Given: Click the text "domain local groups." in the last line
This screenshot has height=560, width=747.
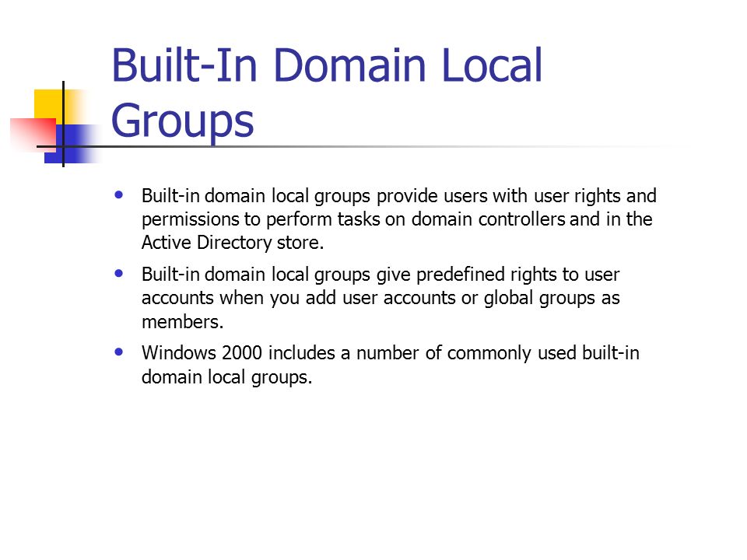Looking at the screenshot, I should click(226, 377).
